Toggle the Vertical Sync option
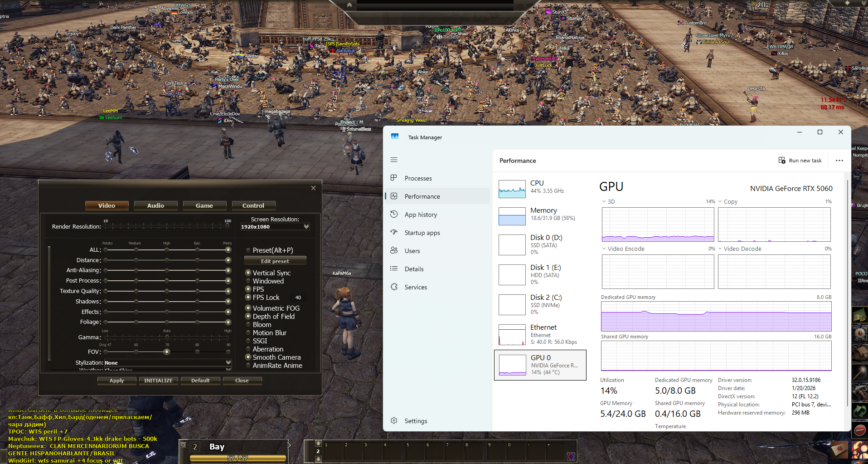 click(248, 273)
